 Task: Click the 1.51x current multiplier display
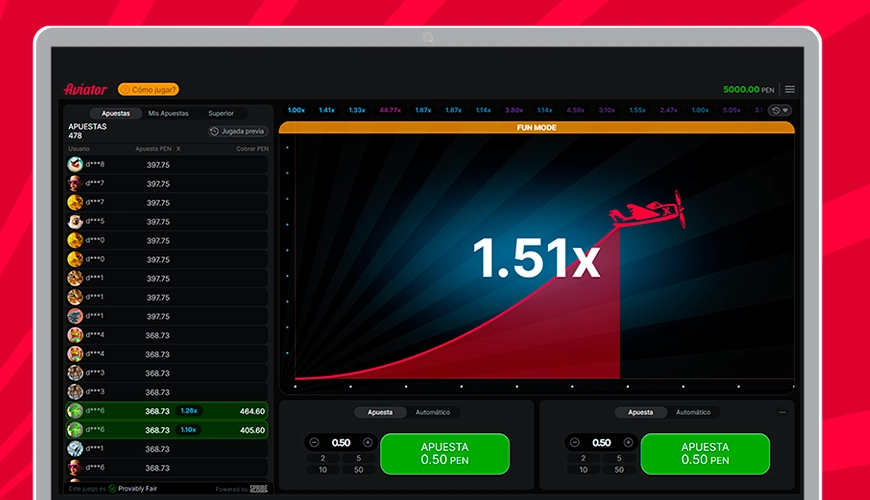536,257
